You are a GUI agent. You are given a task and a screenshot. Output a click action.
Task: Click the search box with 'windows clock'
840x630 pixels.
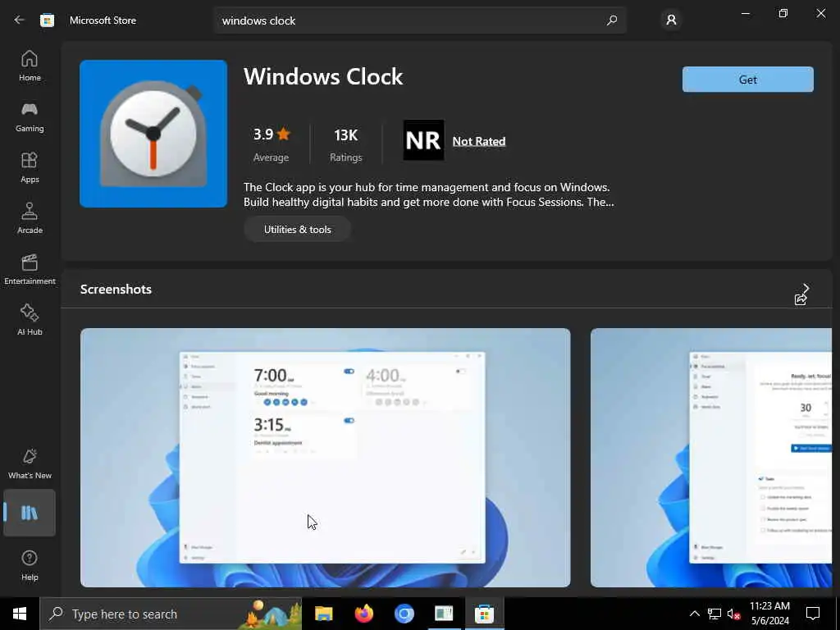tap(419, 21)
